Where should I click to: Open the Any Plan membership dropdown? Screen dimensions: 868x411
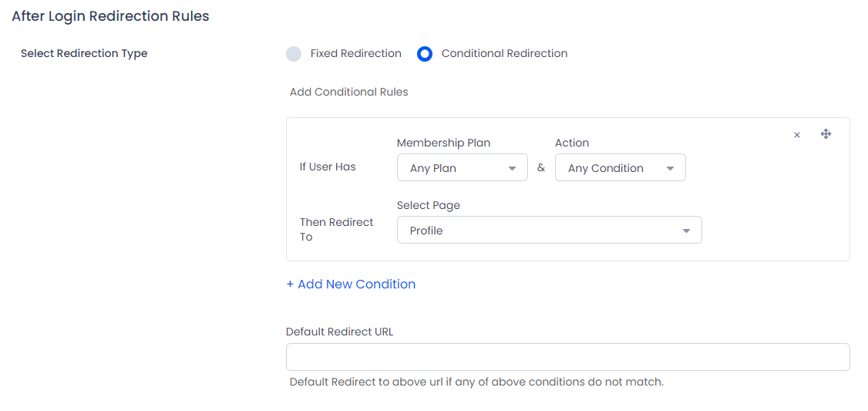[x=463, y=168]
